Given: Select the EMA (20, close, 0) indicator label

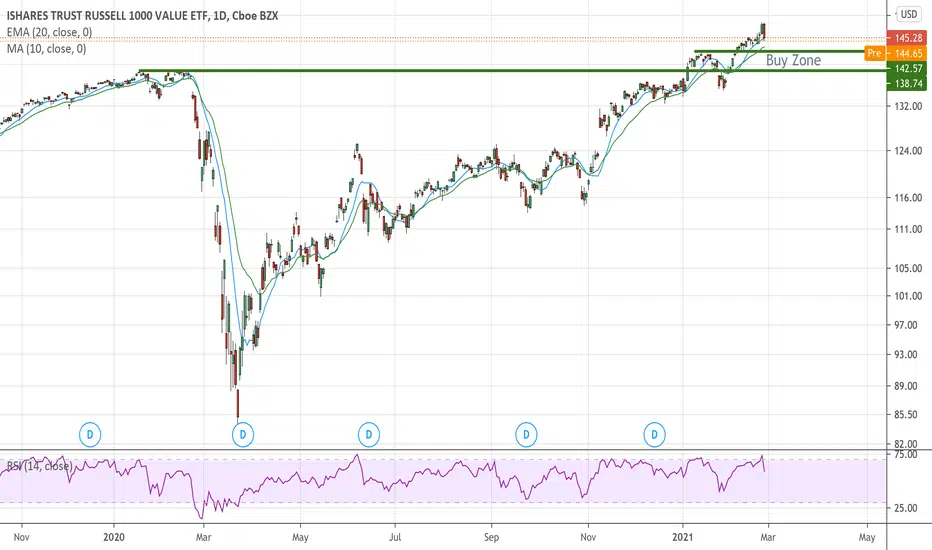Looking at the screenshot, I should (49, 32).
